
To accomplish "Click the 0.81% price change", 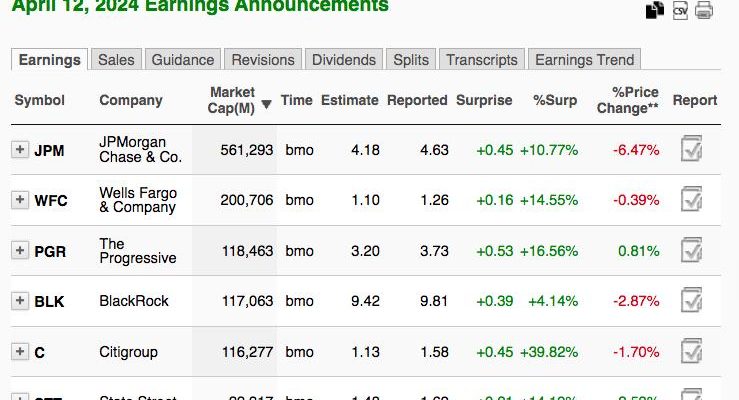I will coord(639,251).
